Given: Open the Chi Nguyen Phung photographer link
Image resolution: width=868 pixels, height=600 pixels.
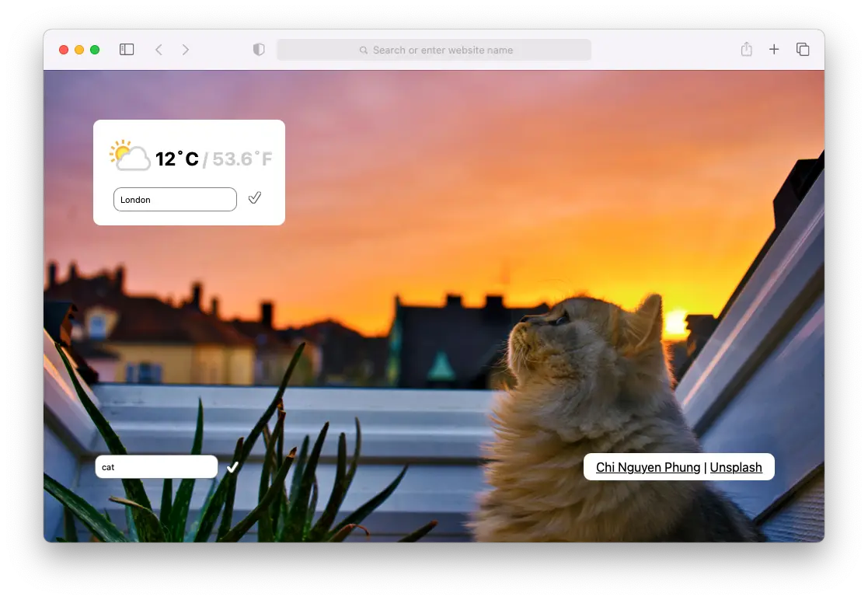Looking at the screenshot, I should click(x=647, y=467).
